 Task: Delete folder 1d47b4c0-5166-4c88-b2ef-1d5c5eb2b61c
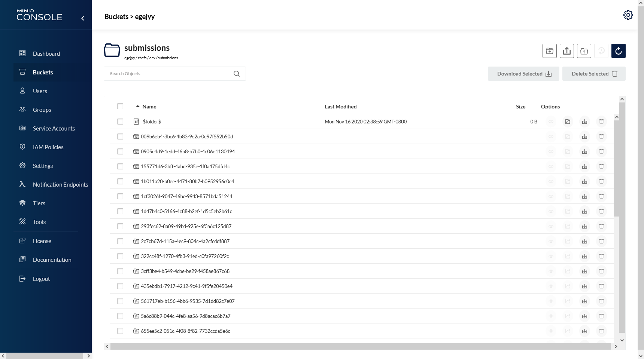point(601,211)
